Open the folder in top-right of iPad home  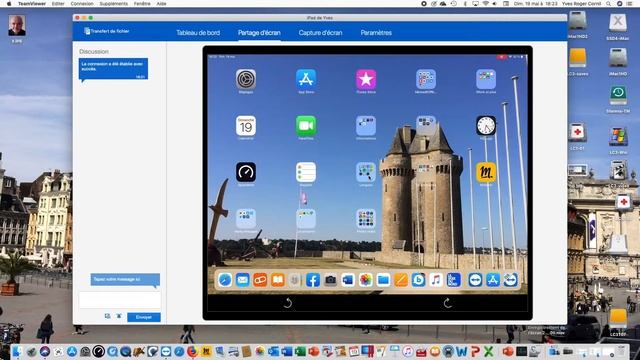click(486, 79)
